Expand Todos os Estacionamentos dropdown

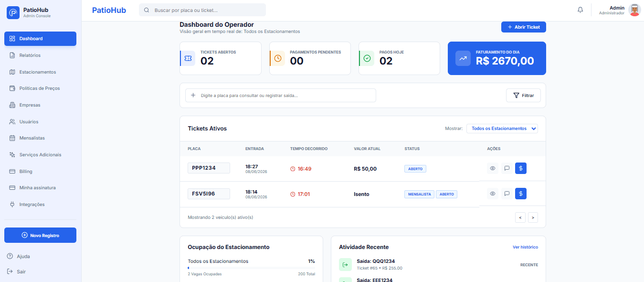point(502,128)
